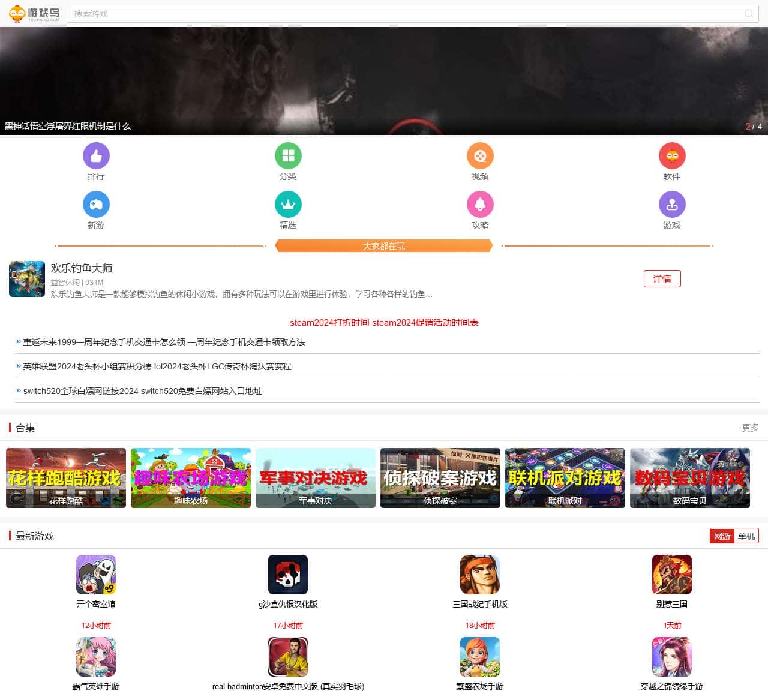
Task: Open 欢乐钓鱼大师 game icon
Action: point(27,279)
